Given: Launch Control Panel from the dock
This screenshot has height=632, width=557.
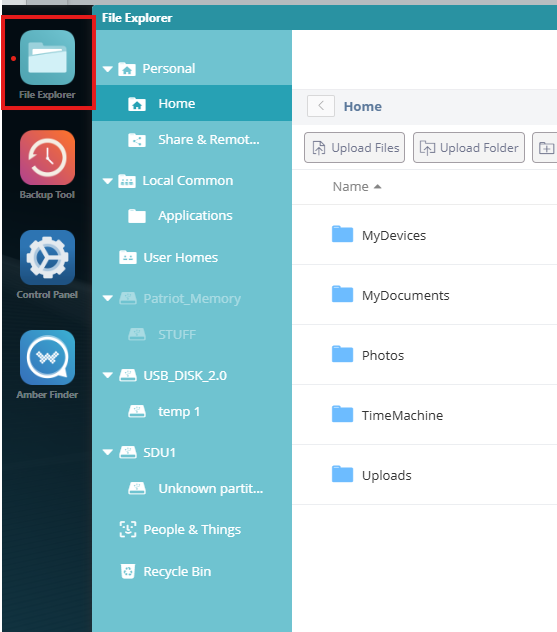Looking at the screenshot, I should point(47,258).
